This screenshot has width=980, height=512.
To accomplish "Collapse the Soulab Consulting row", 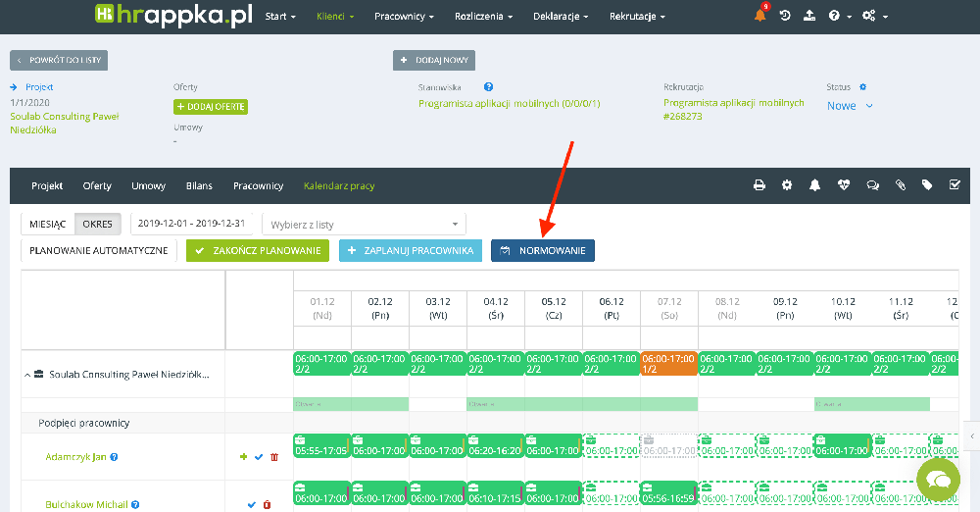I will point(26,375).
